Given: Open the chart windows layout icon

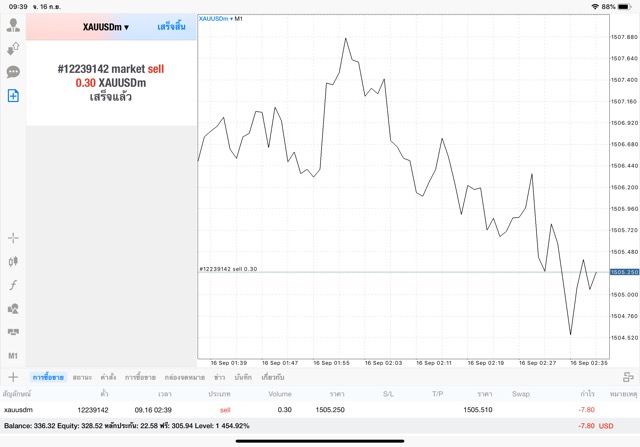Looking at the screenshot, I should [x=13, y=331].
